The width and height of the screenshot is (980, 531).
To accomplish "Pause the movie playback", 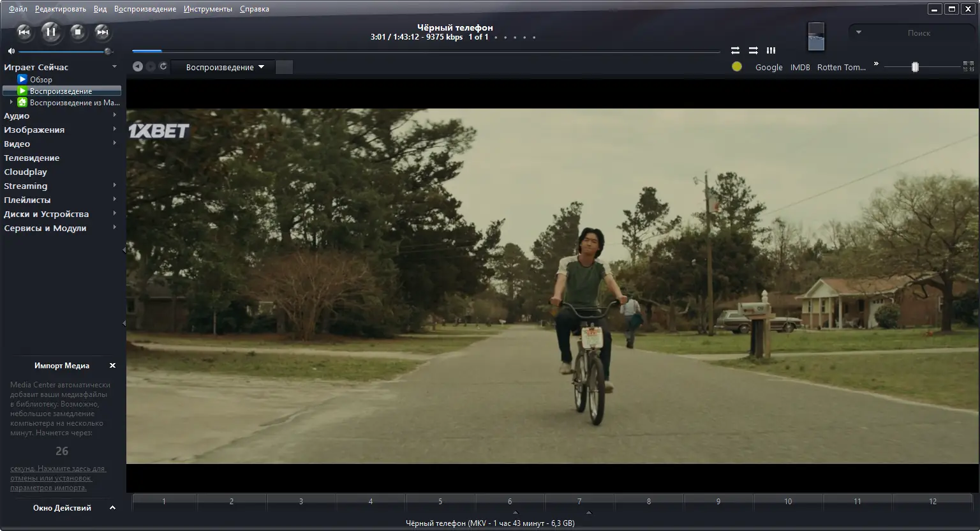I will [51, 31].
